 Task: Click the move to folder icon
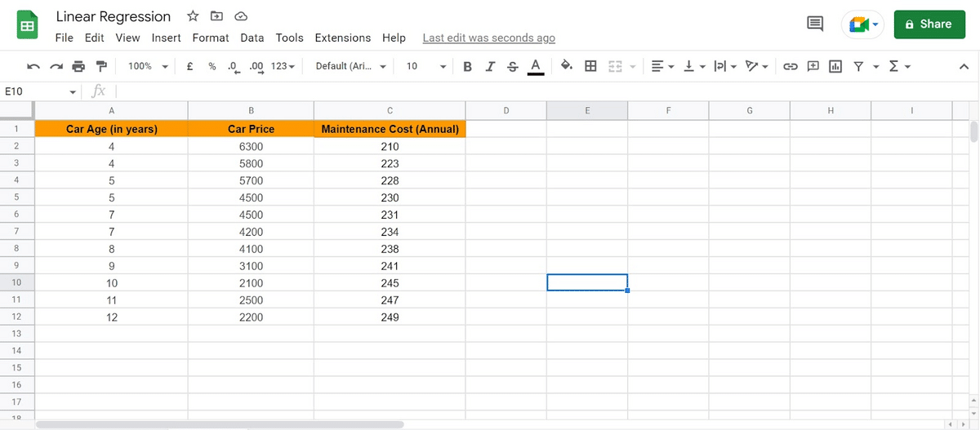[x=216, y=16]
